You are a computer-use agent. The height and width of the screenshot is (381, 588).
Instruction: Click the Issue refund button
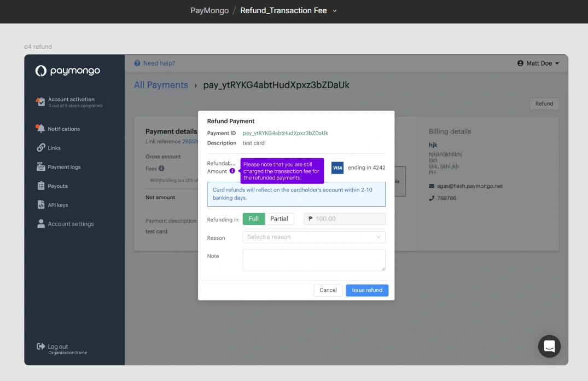[367, 290]
